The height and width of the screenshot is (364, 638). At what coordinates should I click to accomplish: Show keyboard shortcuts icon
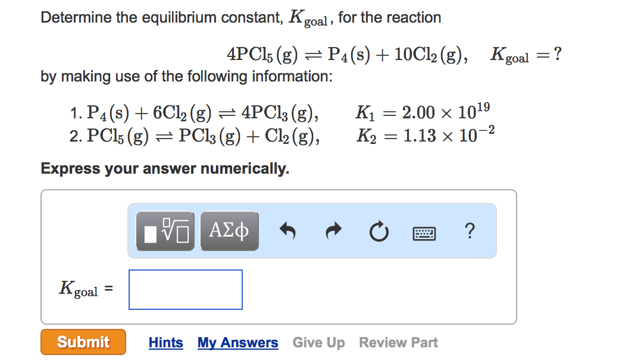[424, 234]
